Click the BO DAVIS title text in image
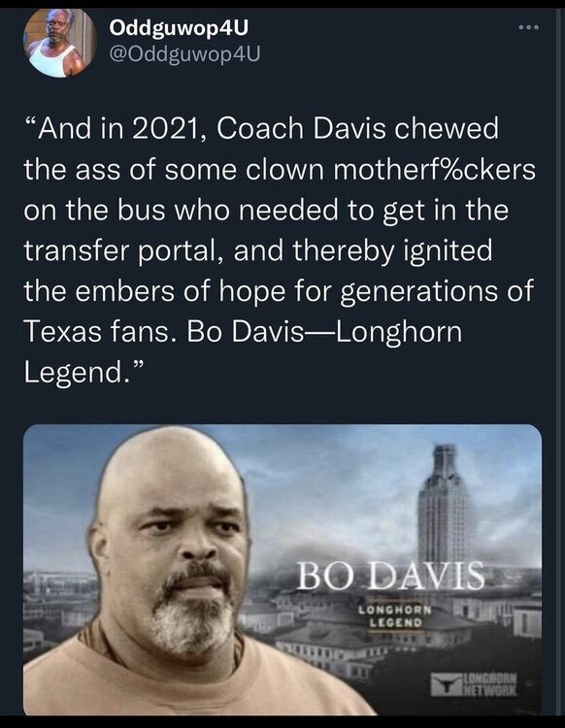565x728 pixels. click(390, 576)
